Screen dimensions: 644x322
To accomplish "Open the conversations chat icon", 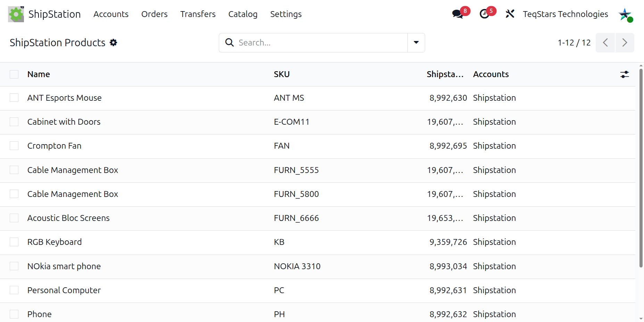I will pyautogui.click(x=457, y=14).
